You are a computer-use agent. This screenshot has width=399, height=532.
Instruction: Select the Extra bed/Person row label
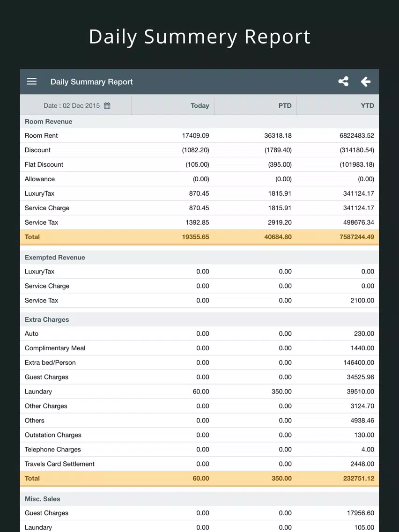click(x=50, y=362)
